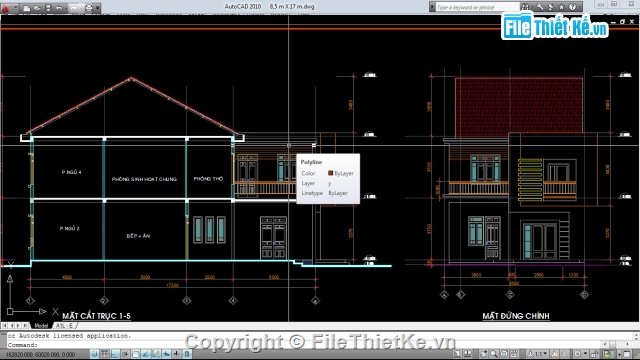Click the Help question mark icon

click(x=572, y=7)
